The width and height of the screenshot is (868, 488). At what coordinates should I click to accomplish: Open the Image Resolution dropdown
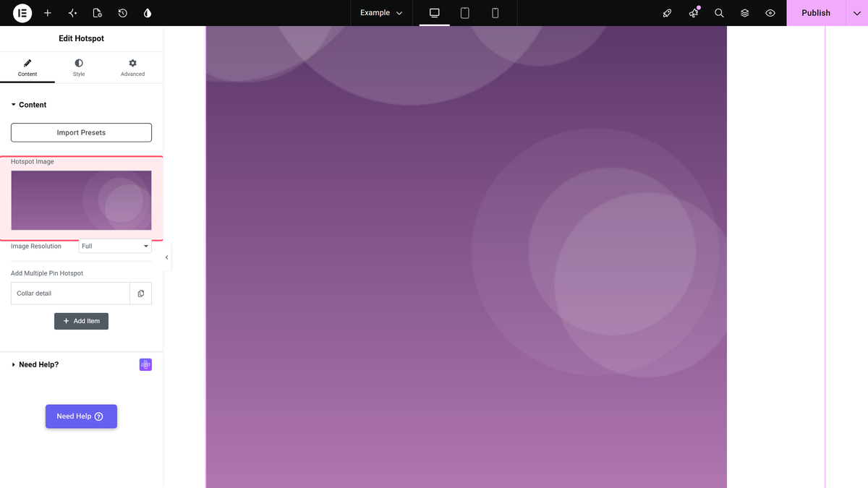115,247
